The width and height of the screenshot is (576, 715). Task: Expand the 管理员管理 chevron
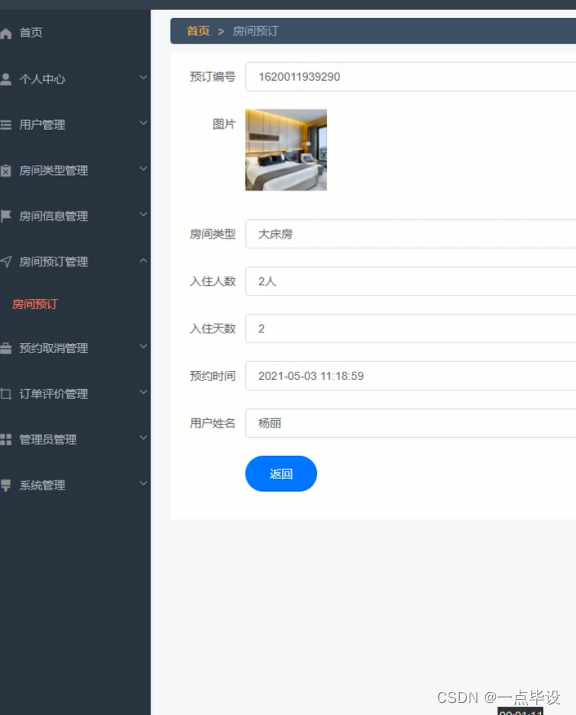[x=143, y=438]
